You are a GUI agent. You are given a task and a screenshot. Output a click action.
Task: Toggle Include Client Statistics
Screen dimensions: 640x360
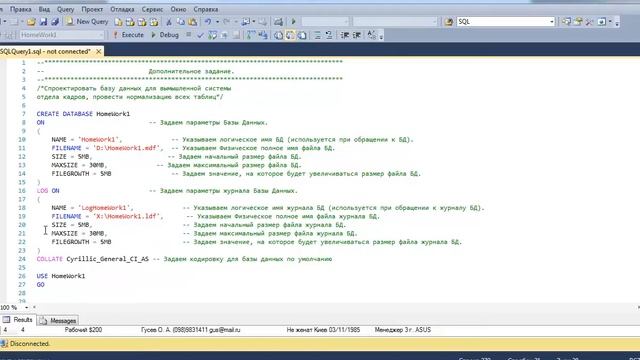coord(263,35)
